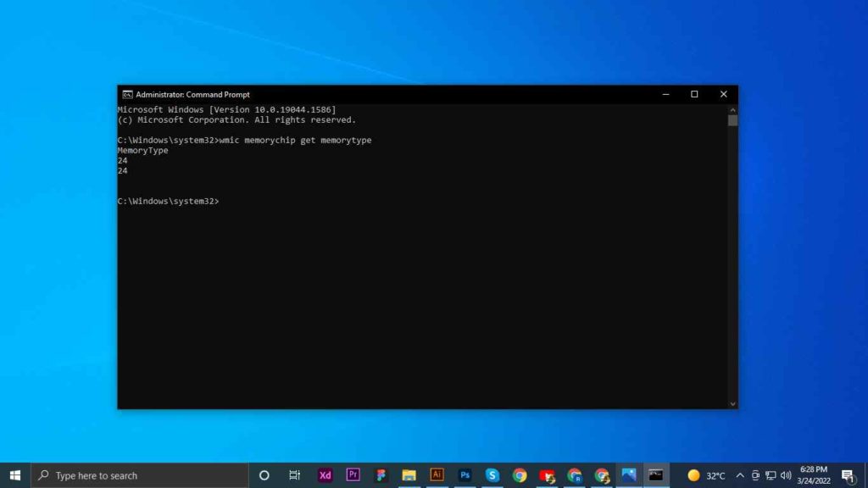Open Task View from the taskbar
This screenshot has height=488, width=868.
point(294,475)
